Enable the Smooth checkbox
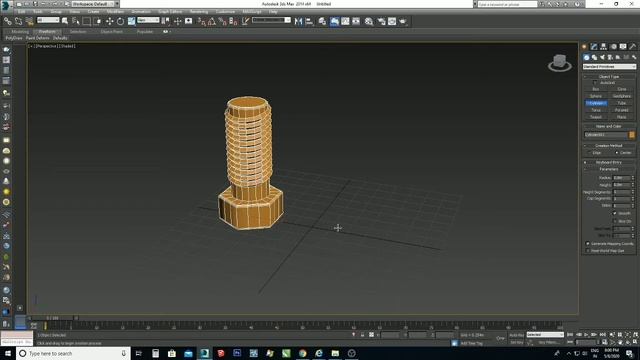The image size is (640, 360). (615, 213)
